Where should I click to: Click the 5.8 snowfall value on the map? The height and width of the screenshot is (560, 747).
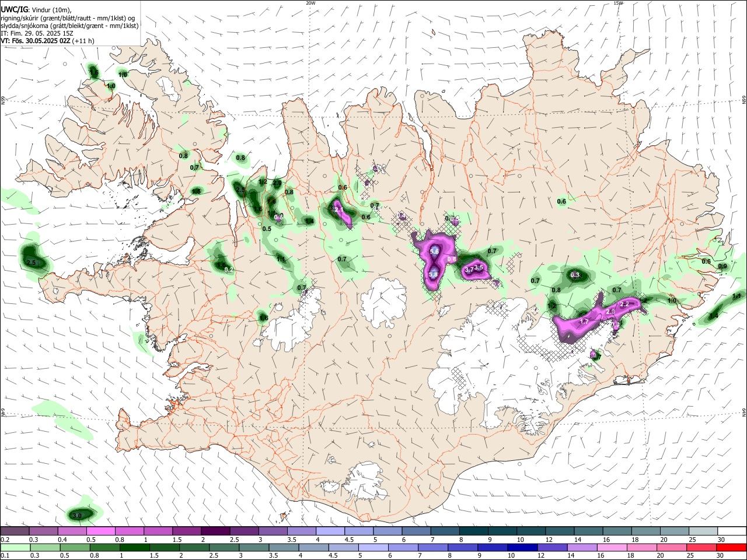pyautogui.click(x=433, y=274)
